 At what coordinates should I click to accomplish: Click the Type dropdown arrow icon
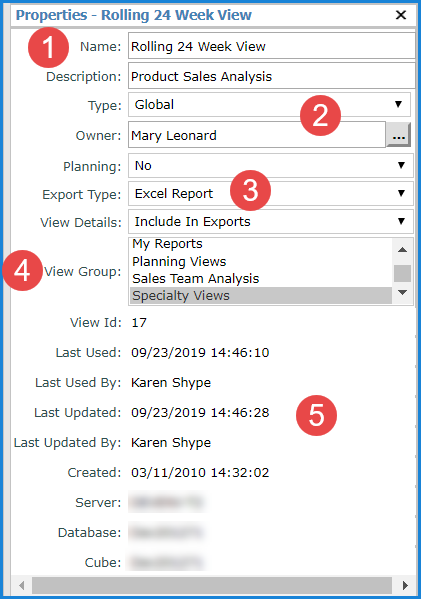(398, 104)
